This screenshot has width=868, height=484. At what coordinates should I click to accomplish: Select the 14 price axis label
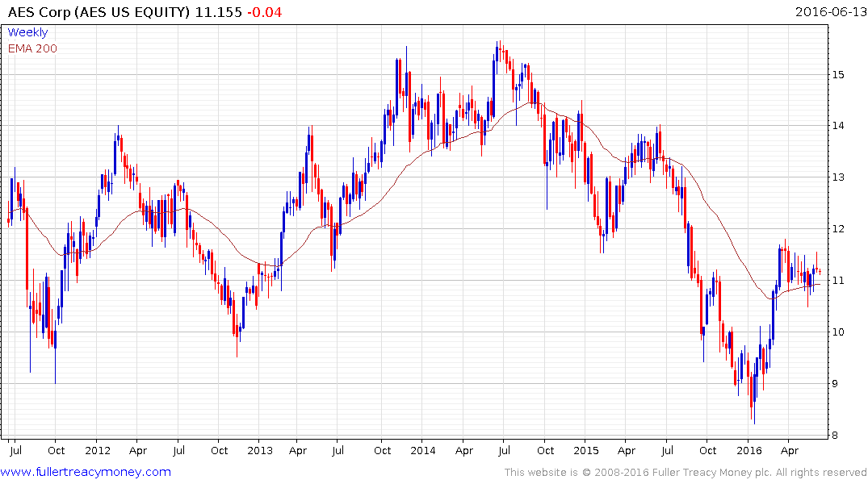(x=838, y=126)
